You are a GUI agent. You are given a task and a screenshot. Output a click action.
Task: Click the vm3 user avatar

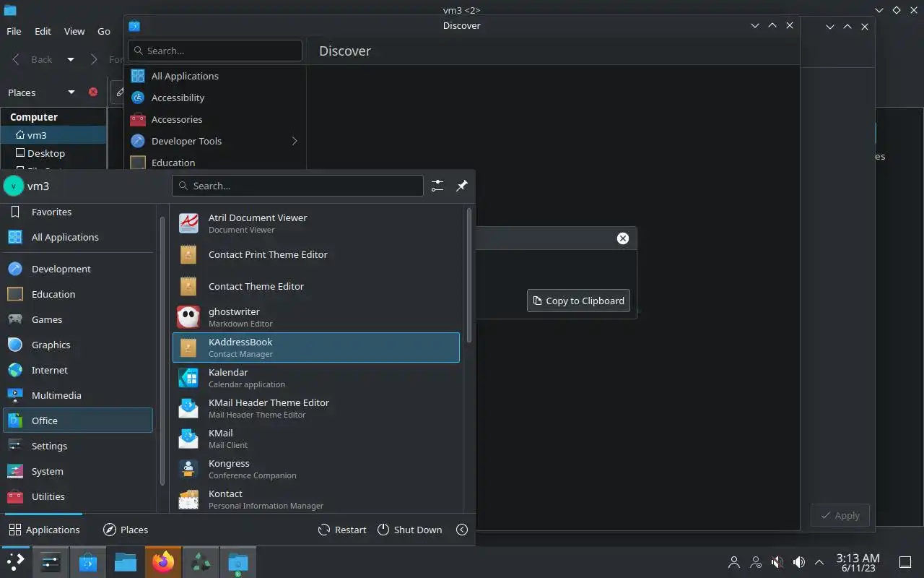14,186
